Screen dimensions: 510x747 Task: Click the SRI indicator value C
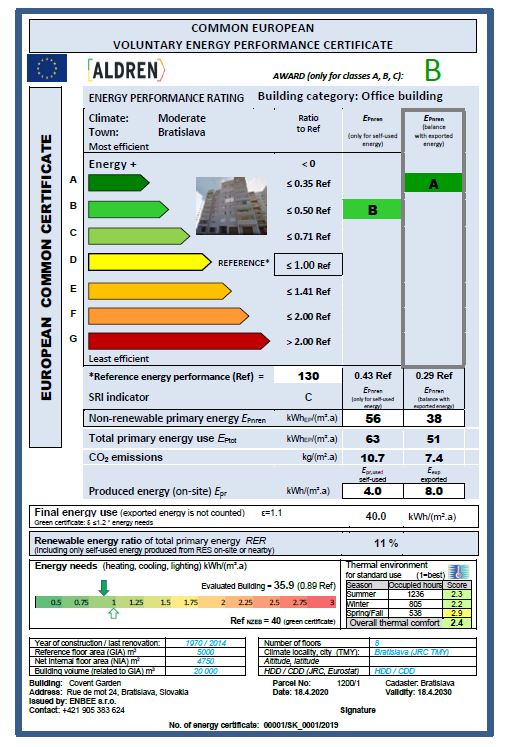[308, 397]
